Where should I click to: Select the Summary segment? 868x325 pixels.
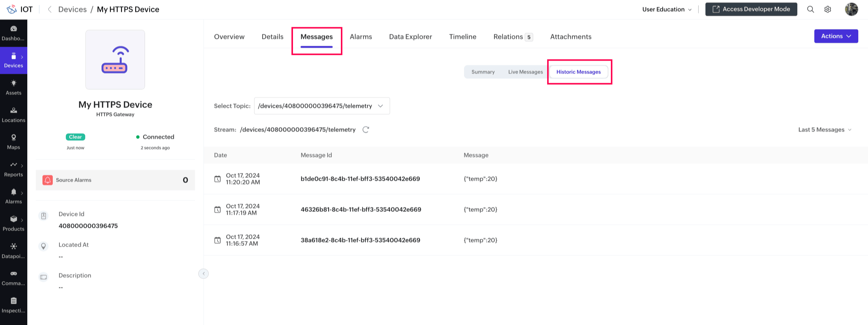click(x=483, y=72)
